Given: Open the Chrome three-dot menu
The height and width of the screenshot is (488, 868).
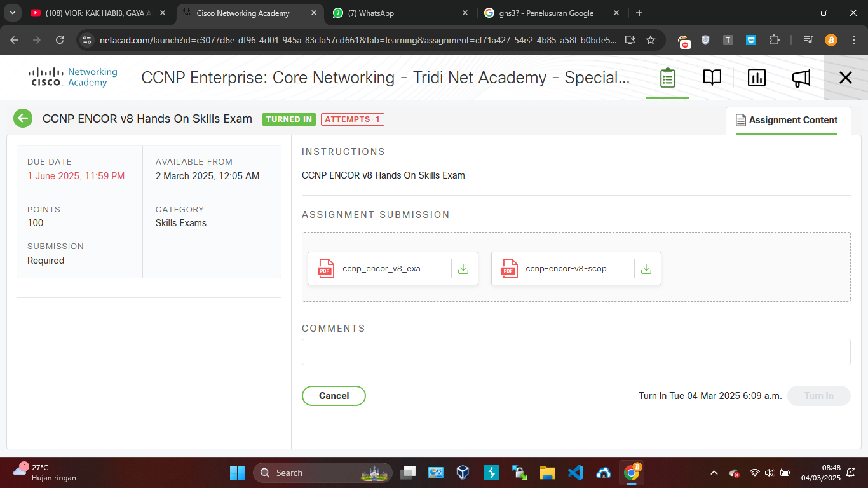Looking at the screenshot, I should [x=854, y=40].
